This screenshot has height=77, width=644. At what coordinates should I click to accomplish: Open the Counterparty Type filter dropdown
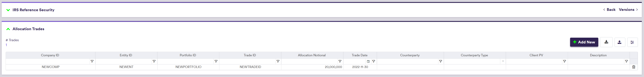(503, 61)
